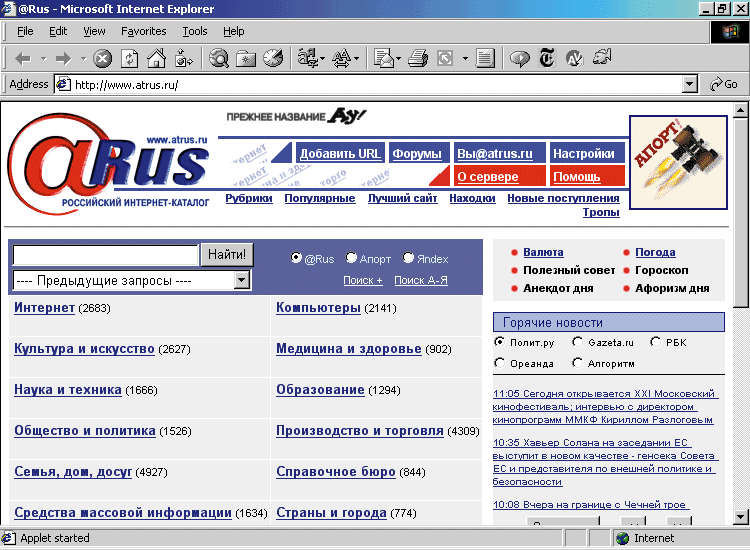The width and height of the screenshot is (750, 550).
Task: Click the scrollbar up arrow
Action: click(x=740, y=111)
